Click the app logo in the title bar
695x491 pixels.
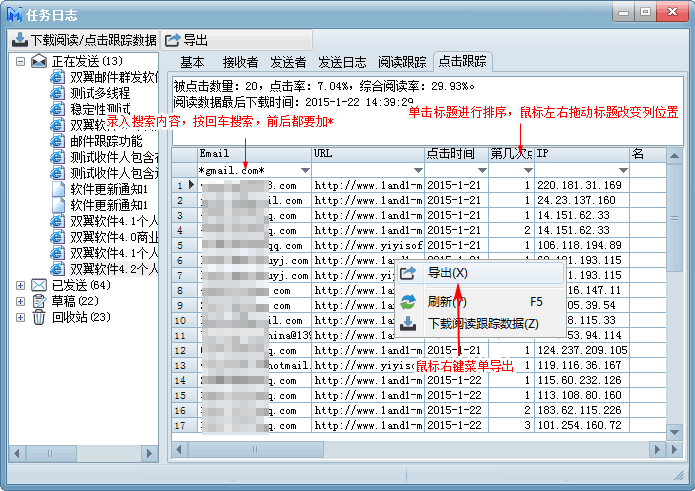coord(15,15)
